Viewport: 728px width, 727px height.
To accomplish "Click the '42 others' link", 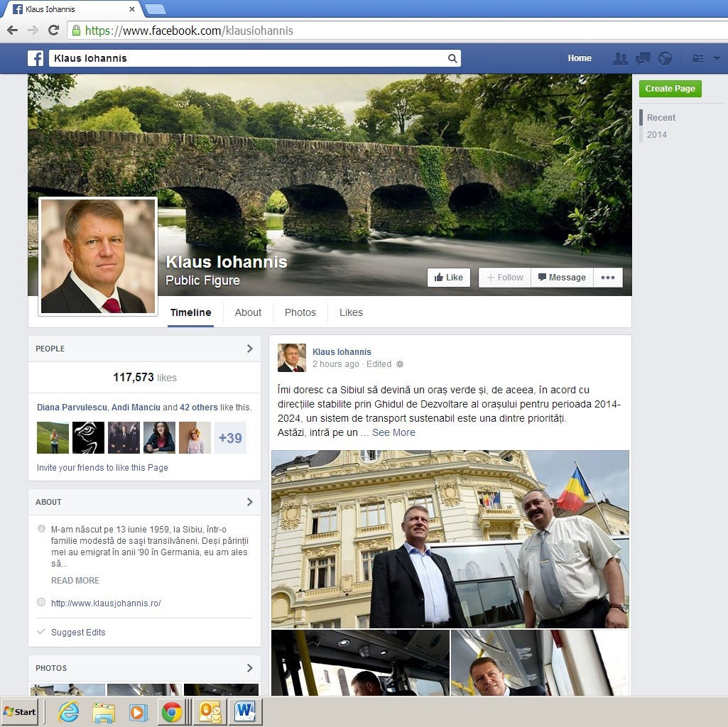I will tap(199, 407).
